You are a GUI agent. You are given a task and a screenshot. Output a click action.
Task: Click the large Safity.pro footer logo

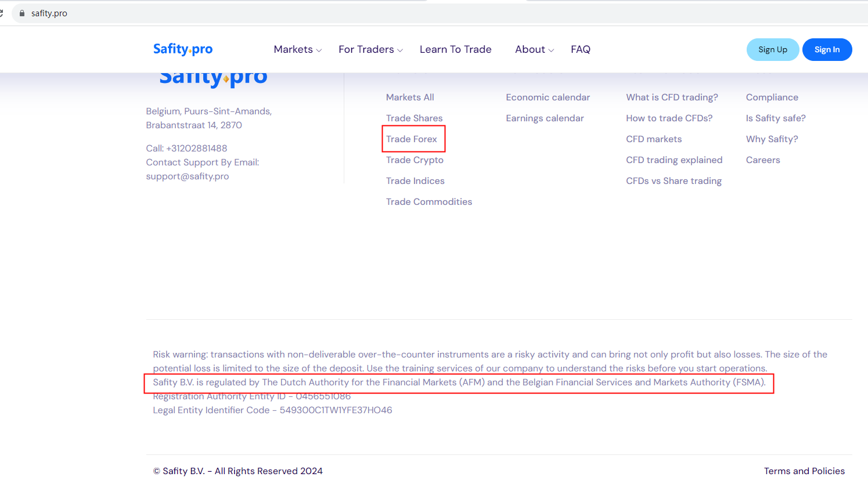coord(213,79)
